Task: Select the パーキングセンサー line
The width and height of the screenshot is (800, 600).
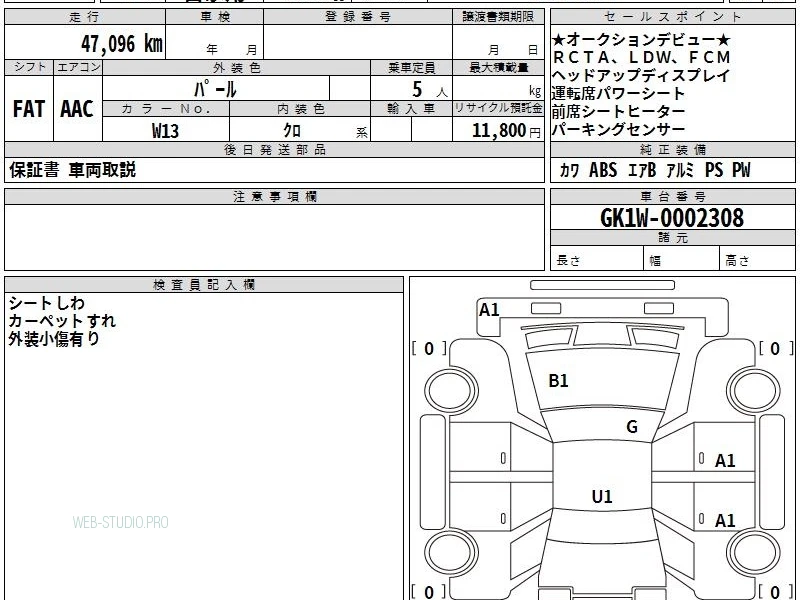Action: (618, 129)
